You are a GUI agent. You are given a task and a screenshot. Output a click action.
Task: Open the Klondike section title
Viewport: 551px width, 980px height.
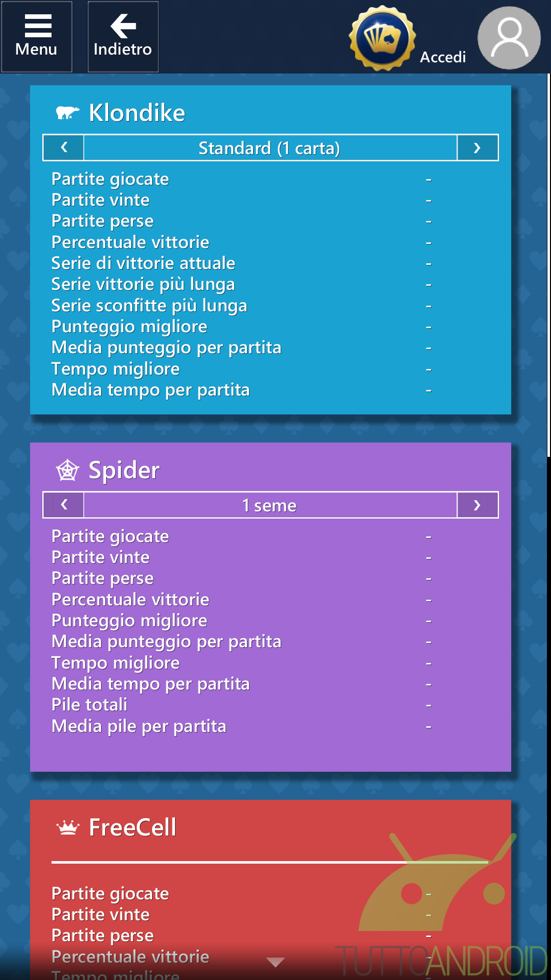click(x=137, y=112)
